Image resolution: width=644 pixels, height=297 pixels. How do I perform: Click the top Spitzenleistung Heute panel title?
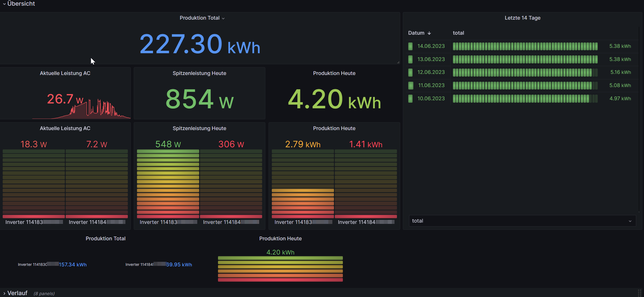coord(199,73)
